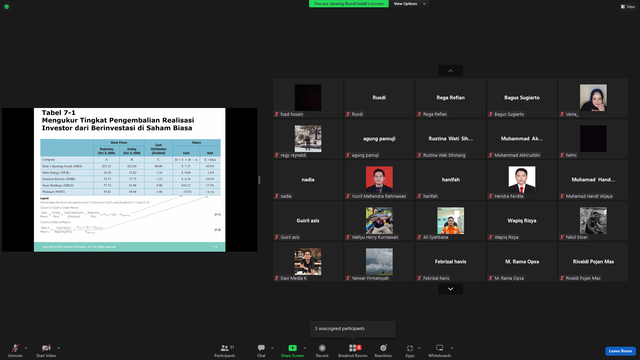Show next page of participant videos

tap(451, 289)
